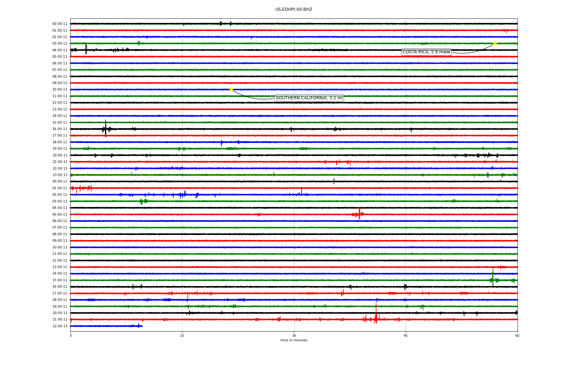Click the 30 tick on the x-axis

[294, 335]
